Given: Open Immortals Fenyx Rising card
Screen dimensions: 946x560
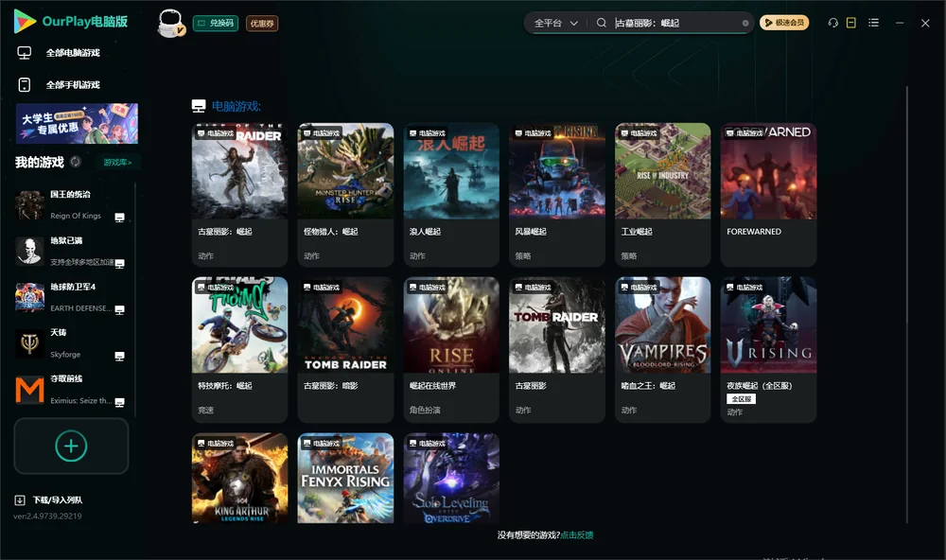Looking at the screenshot, I should coord(345,478).
